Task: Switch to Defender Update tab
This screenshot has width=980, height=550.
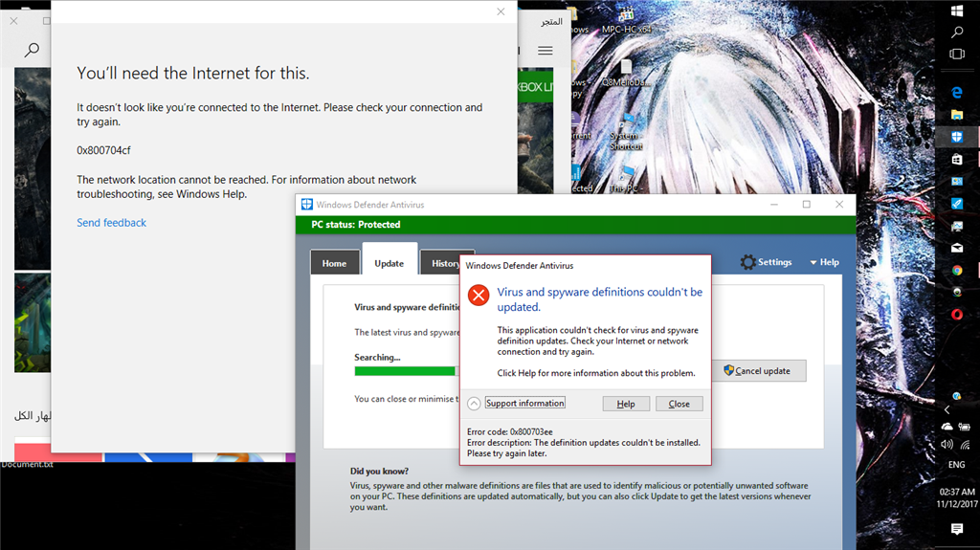Action: 389,263
